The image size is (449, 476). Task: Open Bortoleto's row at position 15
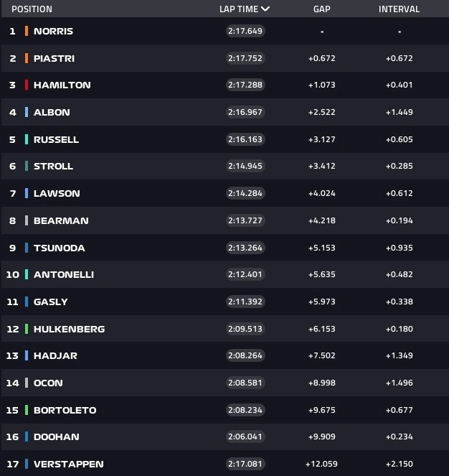[225, 410]
